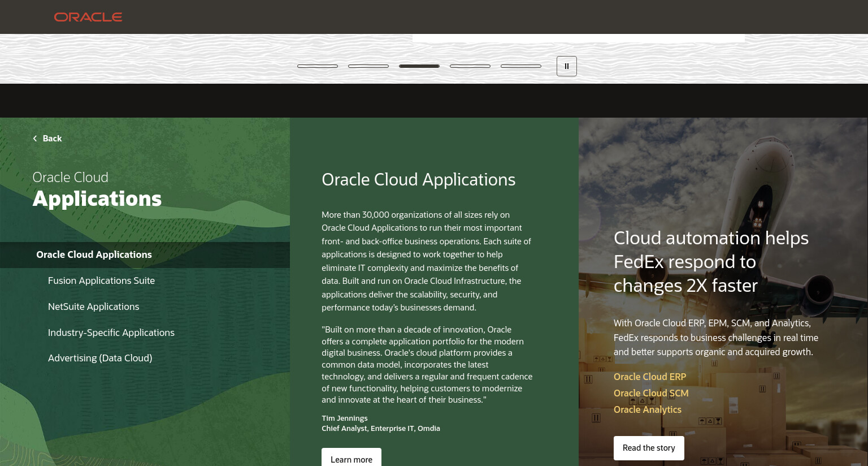
Task: Open the Oracle Cloud ERP link
Action: click(x=650, y=377)
